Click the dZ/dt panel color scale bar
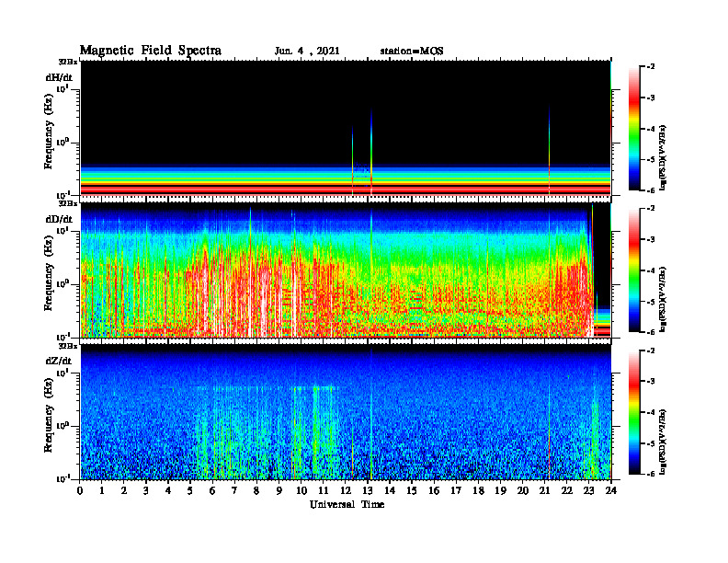The image size is (728, 563). click(x=634, y=412)
